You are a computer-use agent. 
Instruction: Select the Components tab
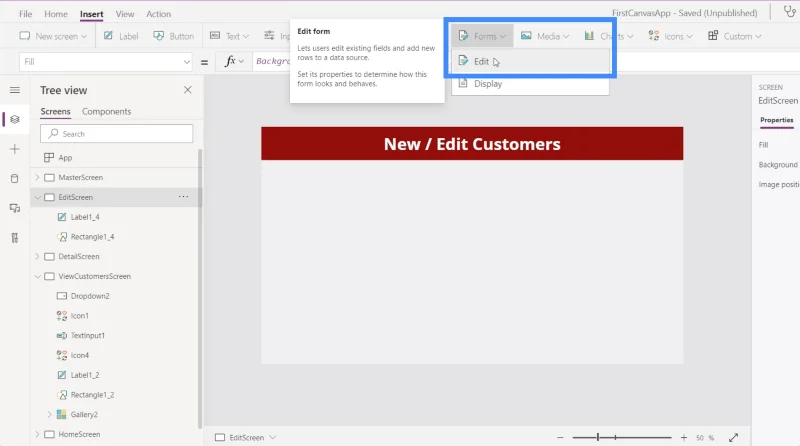click(x=106, y=111)
